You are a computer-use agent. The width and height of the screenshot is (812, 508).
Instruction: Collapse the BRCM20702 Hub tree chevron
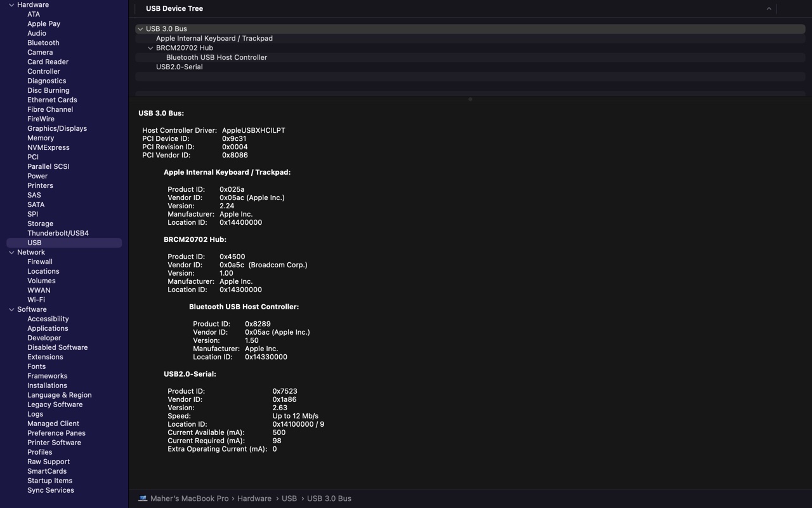point(150,48)
